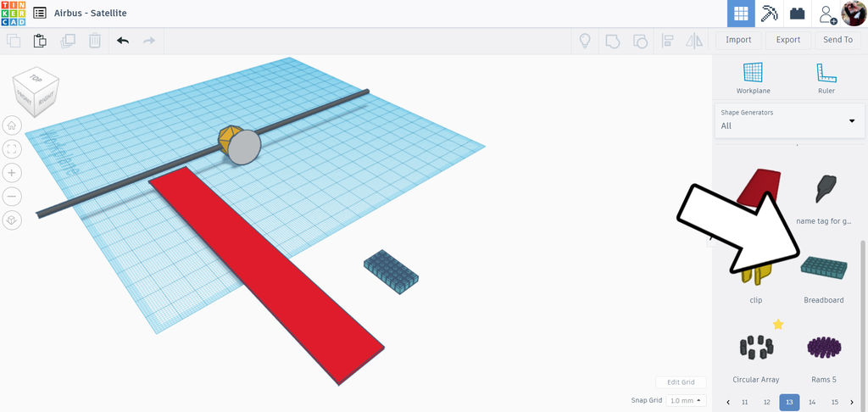
Task: Undo the last action
Action: click(x=123, y=41)
